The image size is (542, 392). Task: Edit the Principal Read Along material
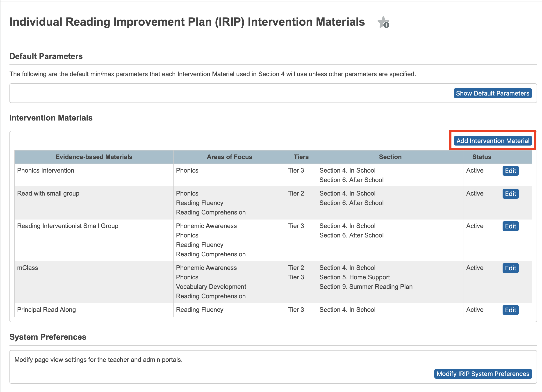click(510, 310)
